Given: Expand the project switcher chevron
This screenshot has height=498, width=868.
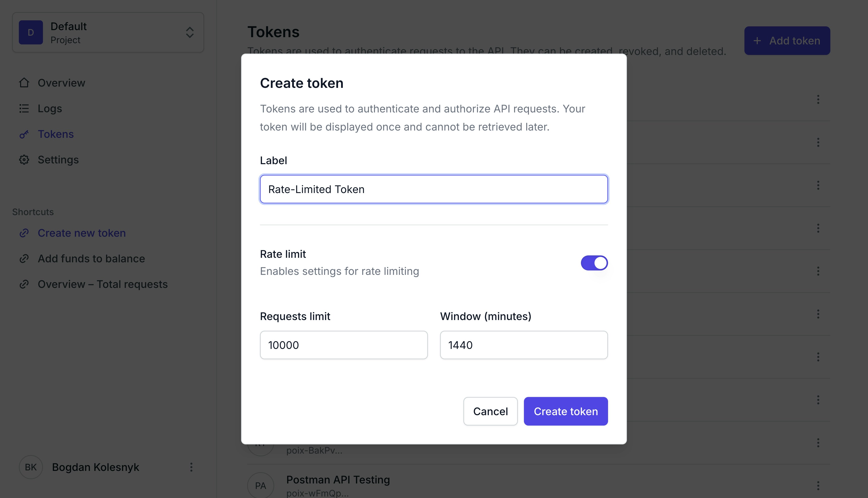Looking at the screenshot, I should coord(190,32).
